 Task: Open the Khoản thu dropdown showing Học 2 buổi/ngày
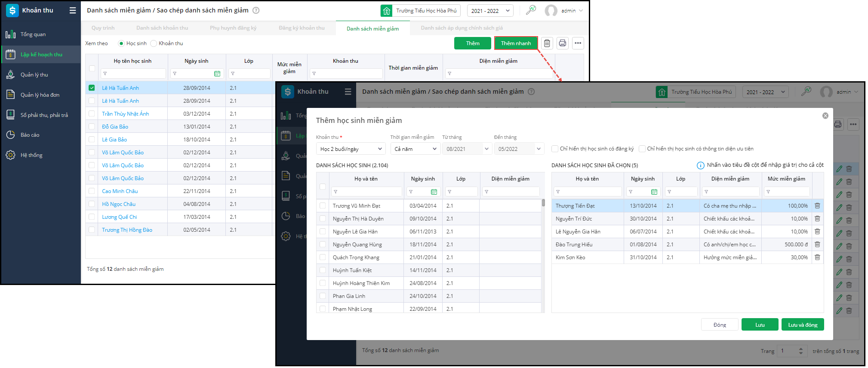point(351,149)
